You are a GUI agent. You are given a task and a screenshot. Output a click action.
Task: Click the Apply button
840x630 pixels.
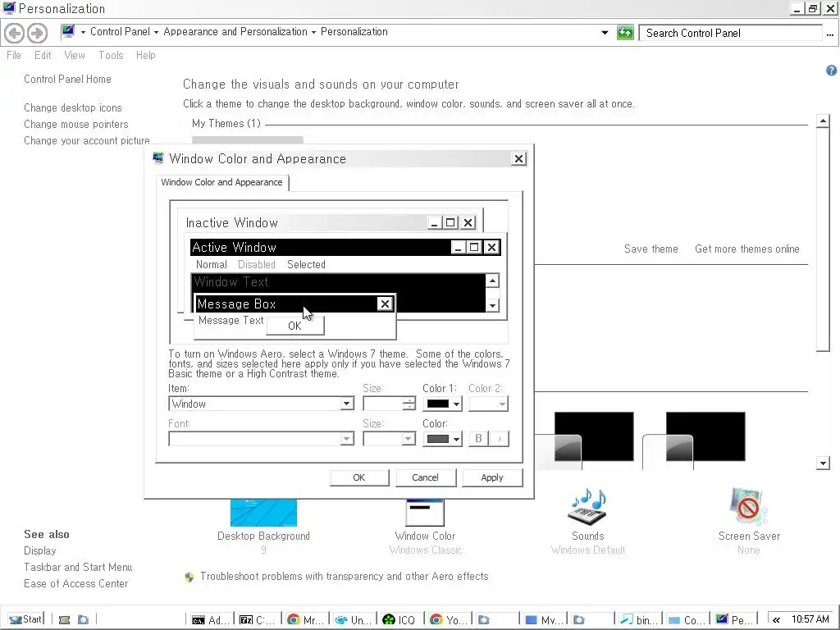coord(492,477)
